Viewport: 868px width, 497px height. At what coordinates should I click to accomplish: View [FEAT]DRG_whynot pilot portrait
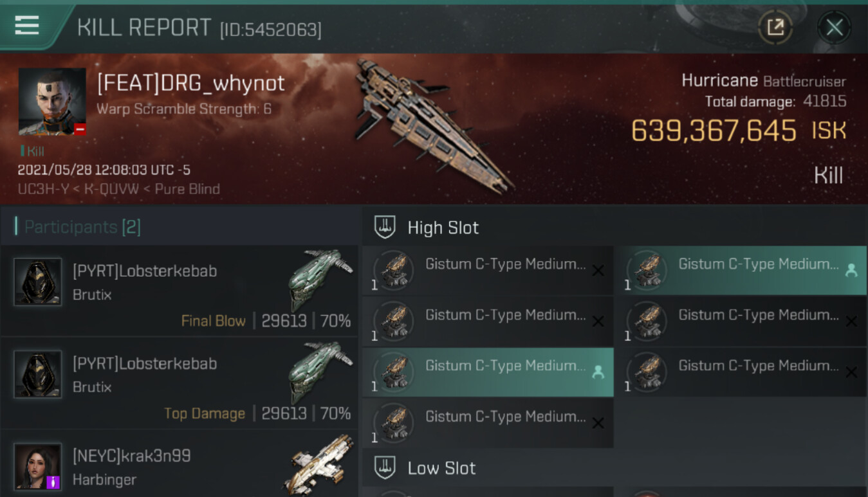[52, 102]
